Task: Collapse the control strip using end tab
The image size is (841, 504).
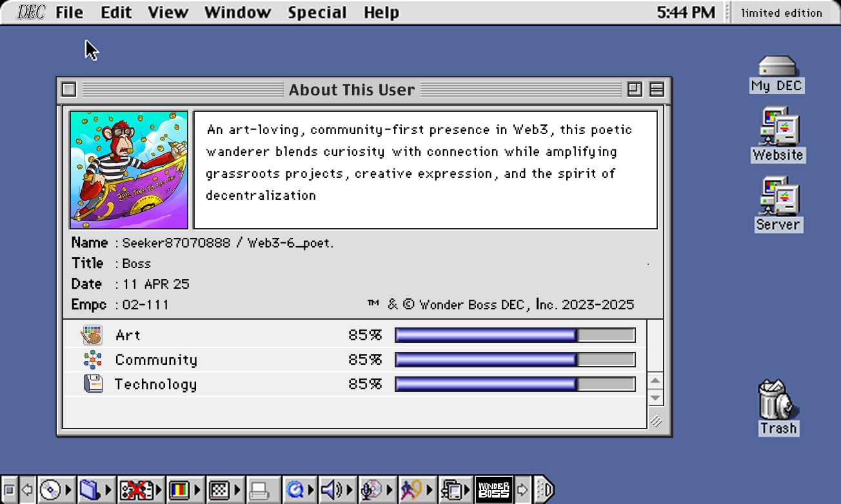Action: tap(544, 490)
